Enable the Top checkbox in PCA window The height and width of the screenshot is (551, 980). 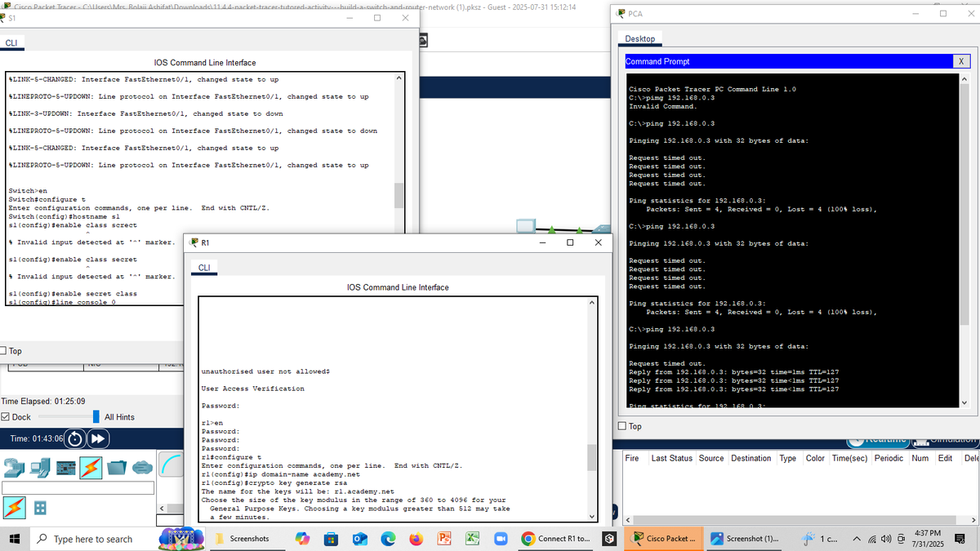click(x=624, y=426)
